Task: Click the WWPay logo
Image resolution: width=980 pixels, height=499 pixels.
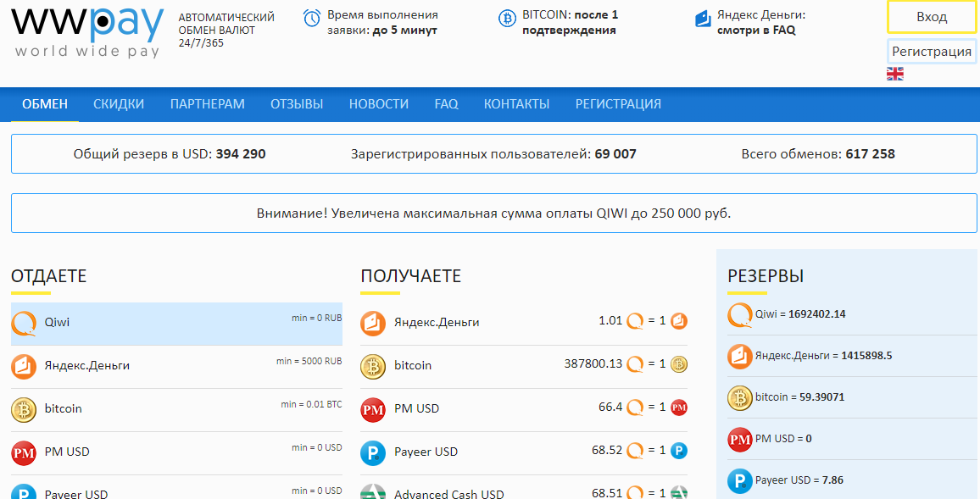Action: 87,30
